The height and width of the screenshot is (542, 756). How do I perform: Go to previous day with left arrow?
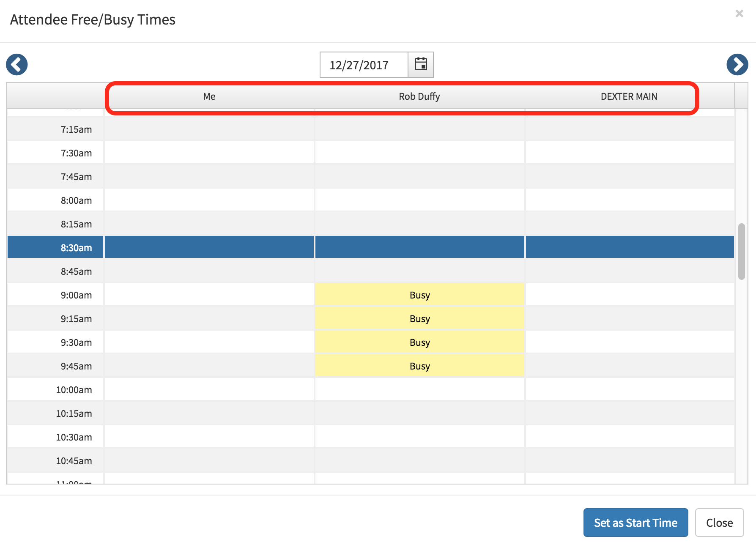(17, 65)
